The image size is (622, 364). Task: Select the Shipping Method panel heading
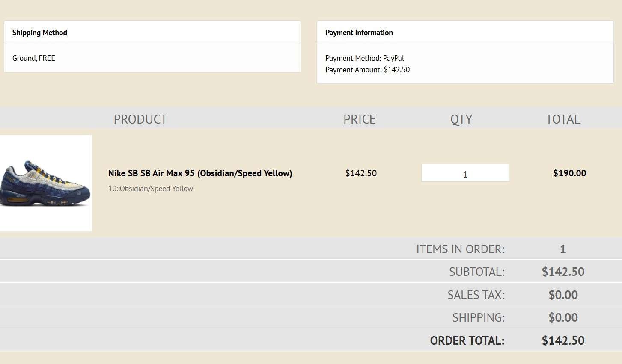40,33
